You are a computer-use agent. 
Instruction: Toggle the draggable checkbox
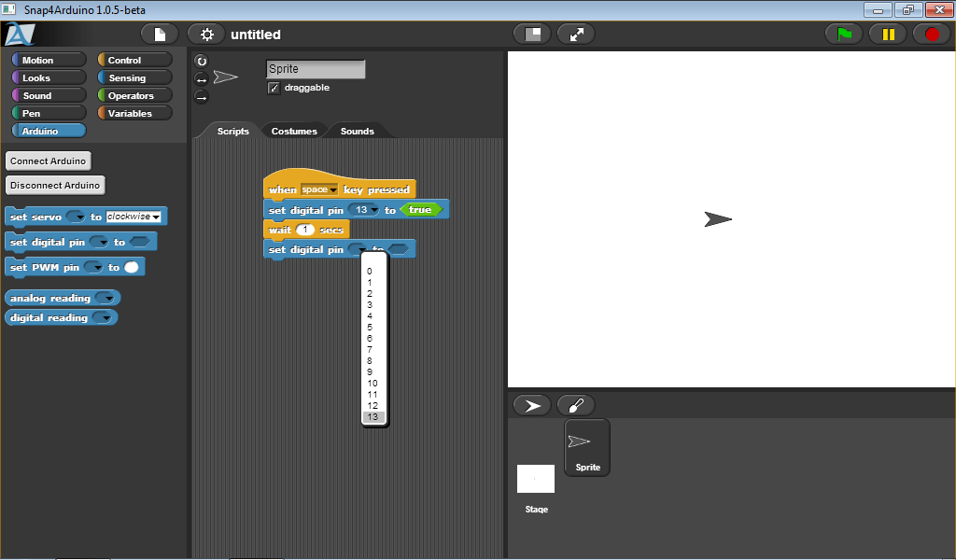pyautogui.click(x=274, y=88)
